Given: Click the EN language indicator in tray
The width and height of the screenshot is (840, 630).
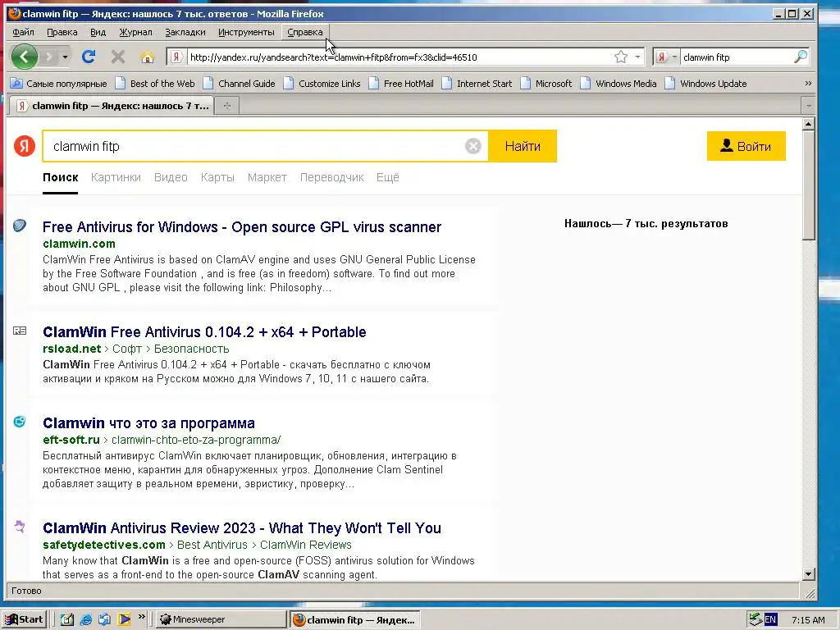Looking at the screenshot, I should pyautogui.click(x=770, y=620).
